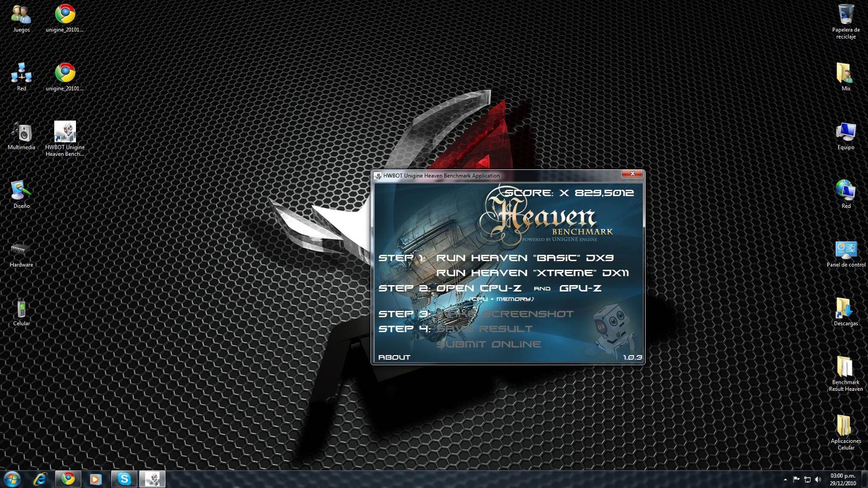Open the second unigine_20101 Chrome shortcut
Viewport: 868px width, 488px height.
65,77
